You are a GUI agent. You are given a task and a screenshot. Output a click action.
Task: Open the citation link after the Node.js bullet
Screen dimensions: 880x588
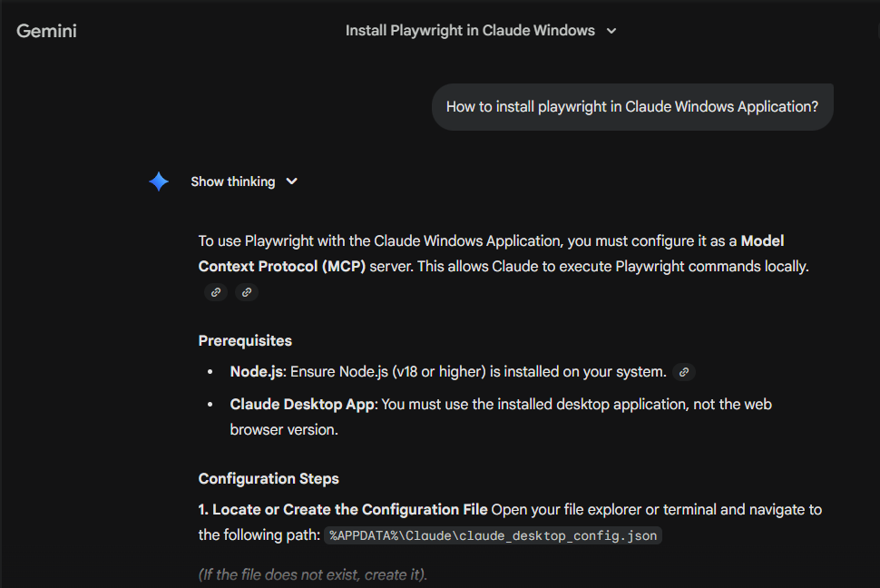[x=683, y=371]
